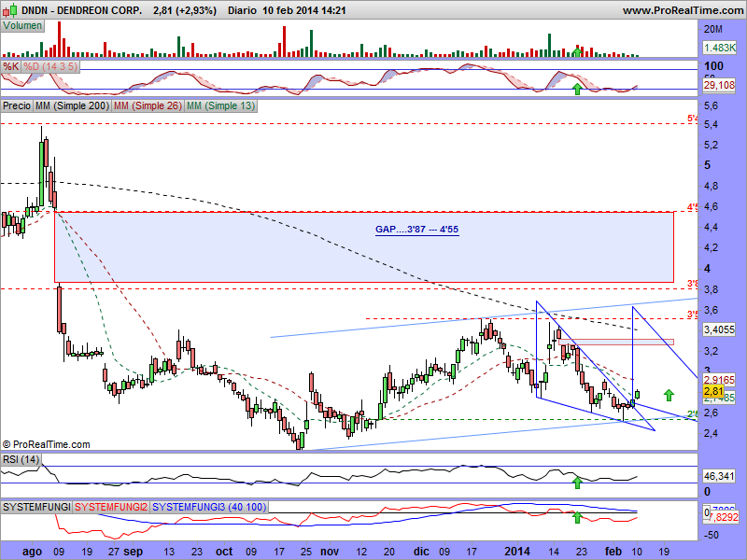
Task: Open the %D (14 3 5) settings label
Action: coord(50,66)
